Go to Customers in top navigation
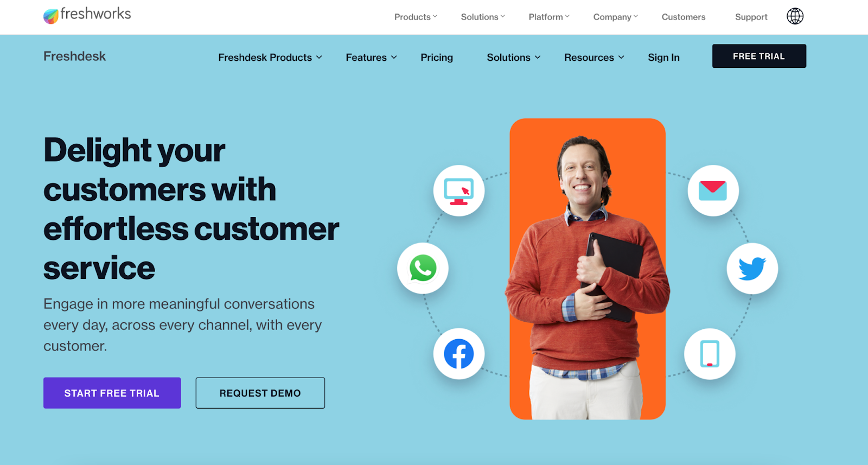This screenshot has width=868, height=465. 684,17
